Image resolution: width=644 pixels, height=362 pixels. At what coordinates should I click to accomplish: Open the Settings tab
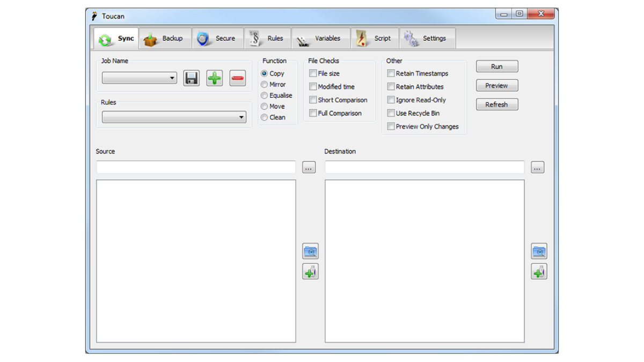click(427, 39)
